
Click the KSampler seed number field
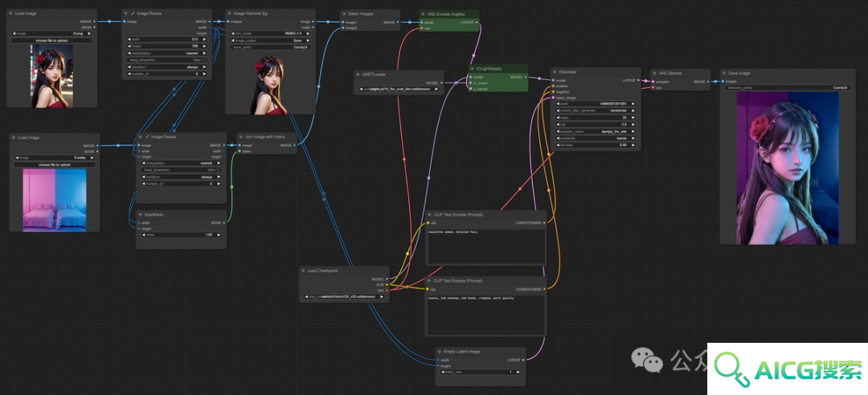(x=595, y=104)
